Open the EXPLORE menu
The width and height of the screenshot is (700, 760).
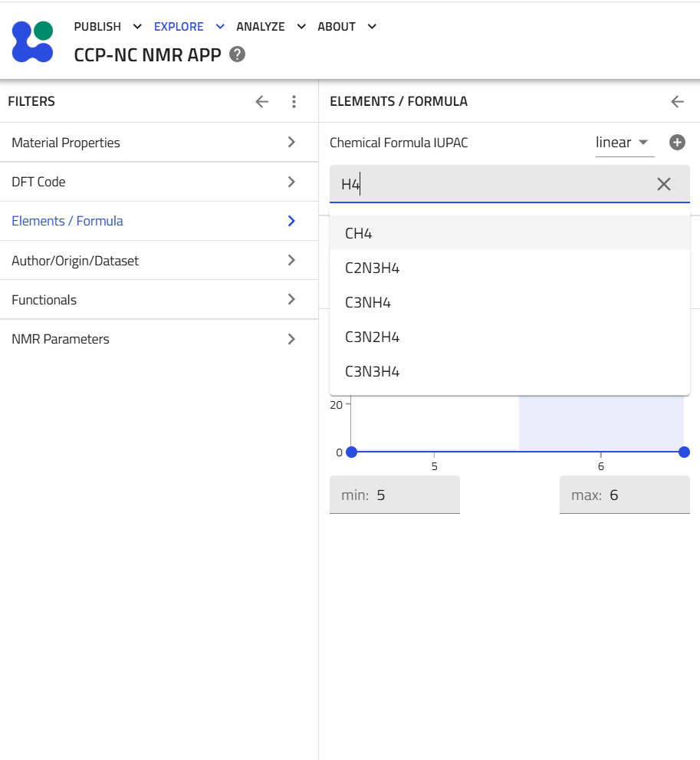[179, 27]
